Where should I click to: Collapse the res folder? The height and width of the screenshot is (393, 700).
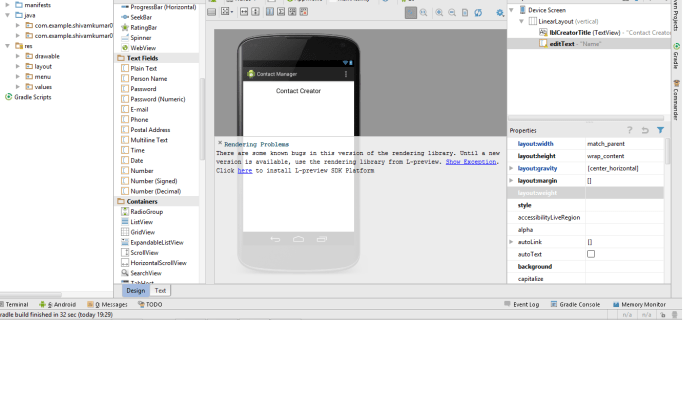pos(7,46)
